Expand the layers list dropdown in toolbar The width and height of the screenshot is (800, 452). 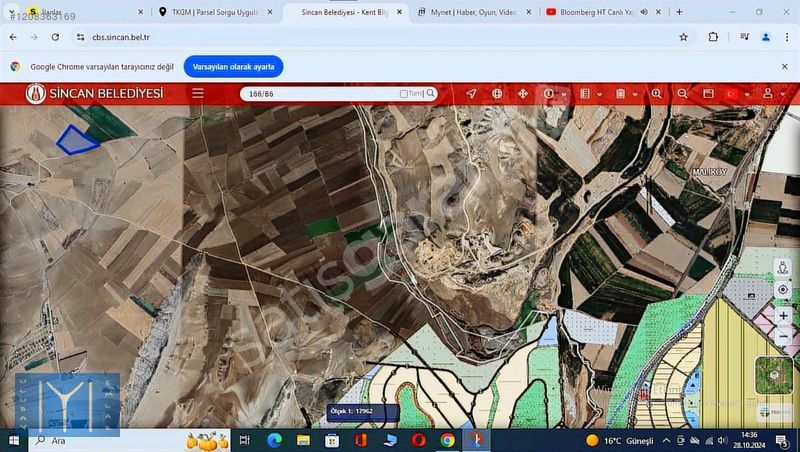pyautogui.click(x=600, y=94)
